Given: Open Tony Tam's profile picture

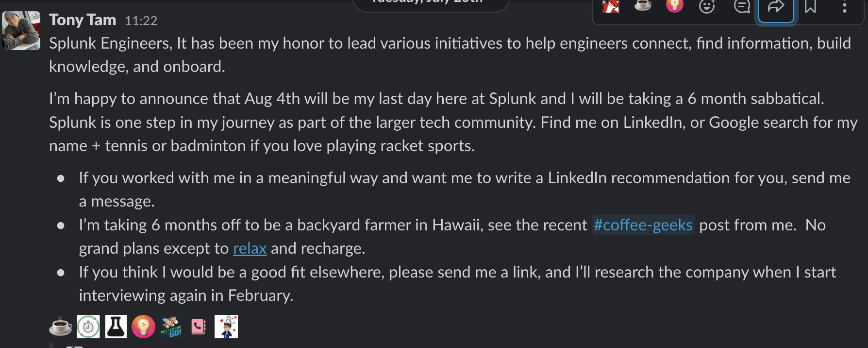Looking at the screenshot, I should click(21, 31).
